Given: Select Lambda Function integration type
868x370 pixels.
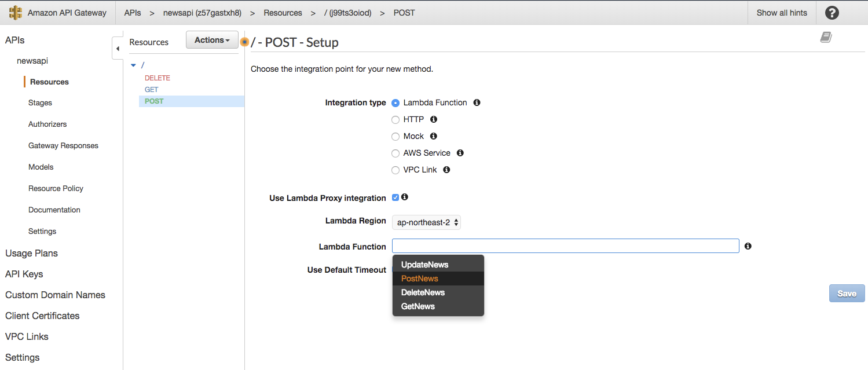Looking at the screenshot, I should click(x=395, y=103).
